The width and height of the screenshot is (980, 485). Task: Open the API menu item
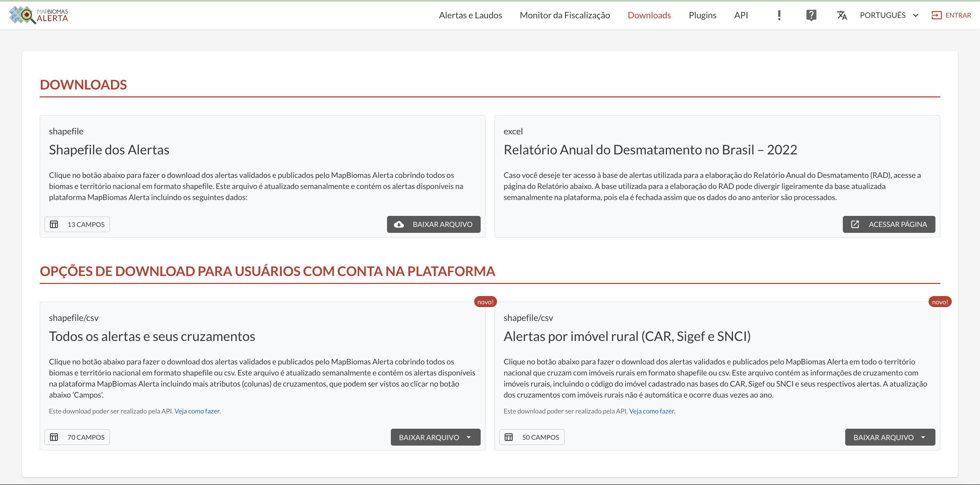click(741, 15)
